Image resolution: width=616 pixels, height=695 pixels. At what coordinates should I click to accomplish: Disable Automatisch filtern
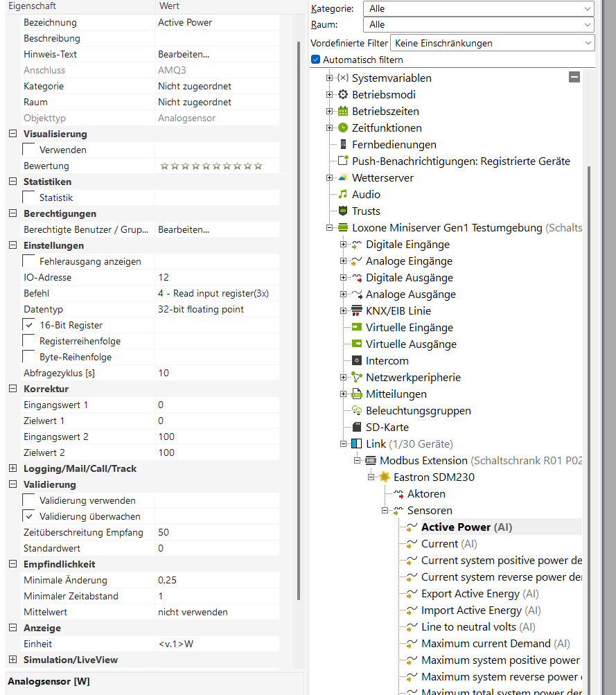click(315, 59)
